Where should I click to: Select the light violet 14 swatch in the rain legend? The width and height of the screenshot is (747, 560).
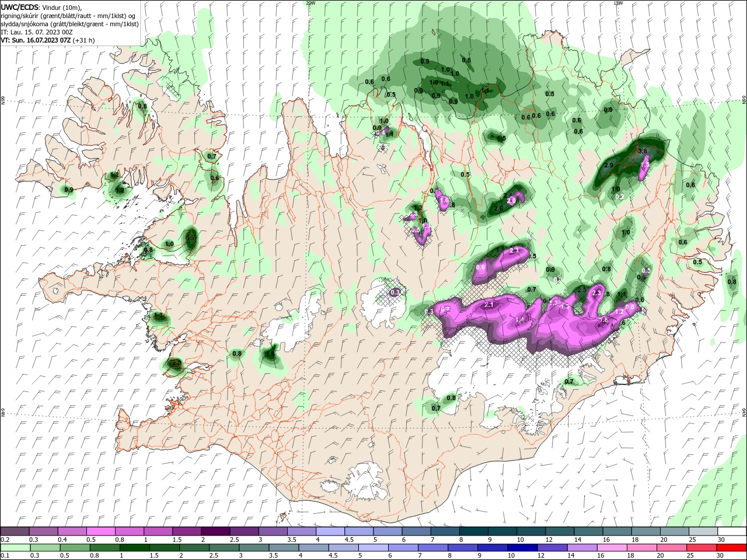tap(582, 548)
